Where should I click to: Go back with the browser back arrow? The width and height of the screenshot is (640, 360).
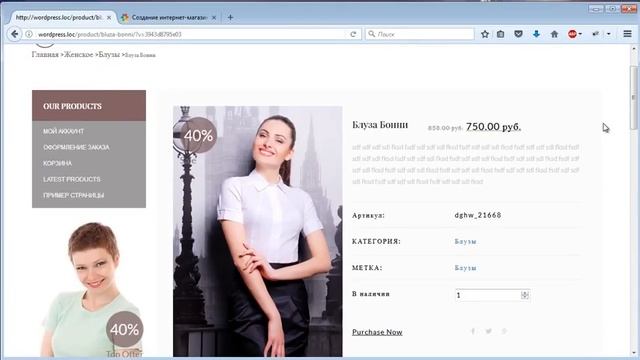coord(14,34)
